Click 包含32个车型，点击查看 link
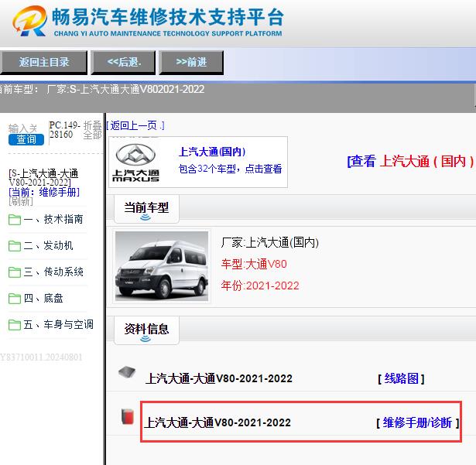 point(230,169)
